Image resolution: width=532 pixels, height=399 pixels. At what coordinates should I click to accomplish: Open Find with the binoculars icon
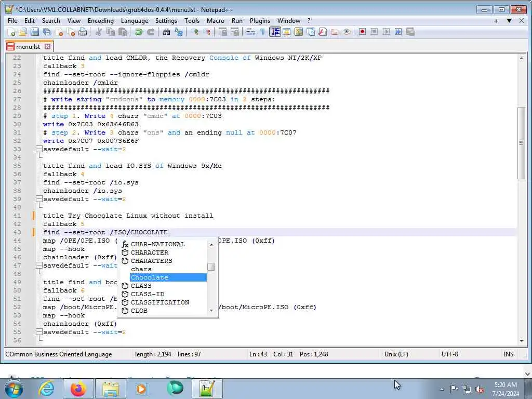[x=166, y=32]
